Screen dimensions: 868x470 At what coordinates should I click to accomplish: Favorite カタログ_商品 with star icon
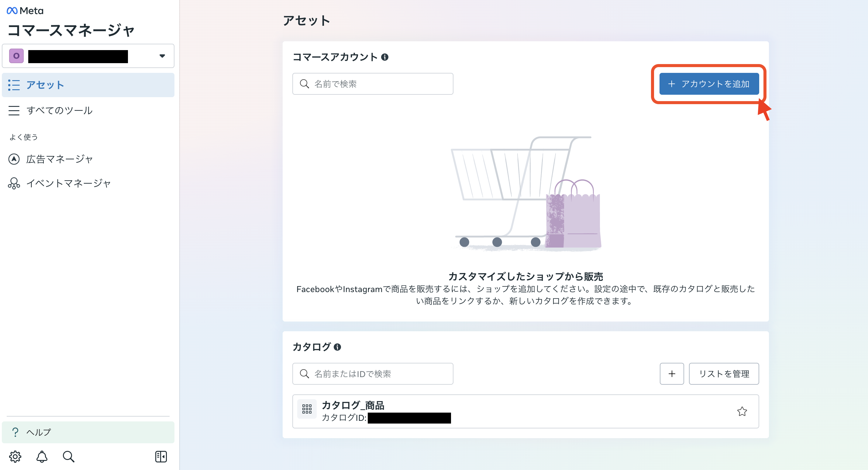(742, 411)
